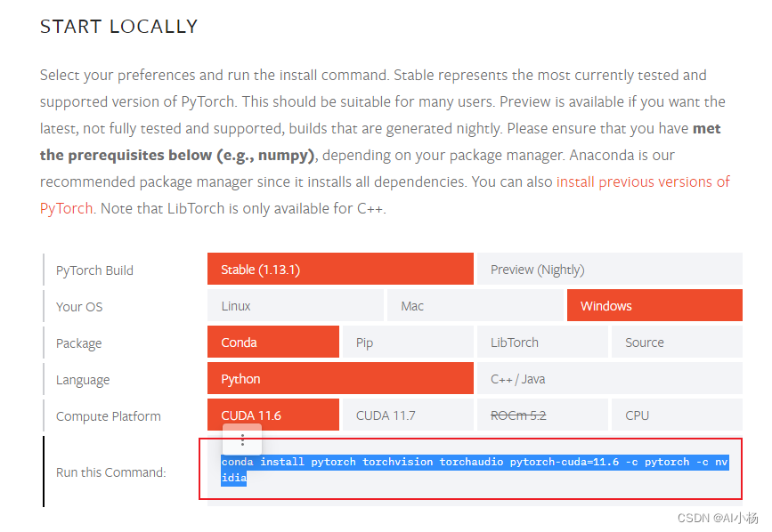The width and height of the screenshot is (772, 532).
Task: Choose Preview (Nightly) build
Action: [x=610, y=269]
